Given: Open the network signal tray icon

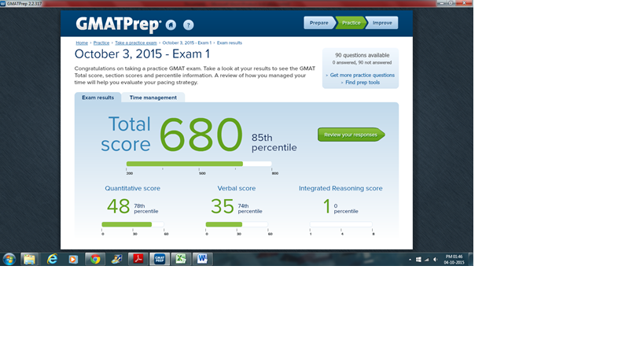Looking at the screenshot, I should pyautogui.click(x=427, y=260).
